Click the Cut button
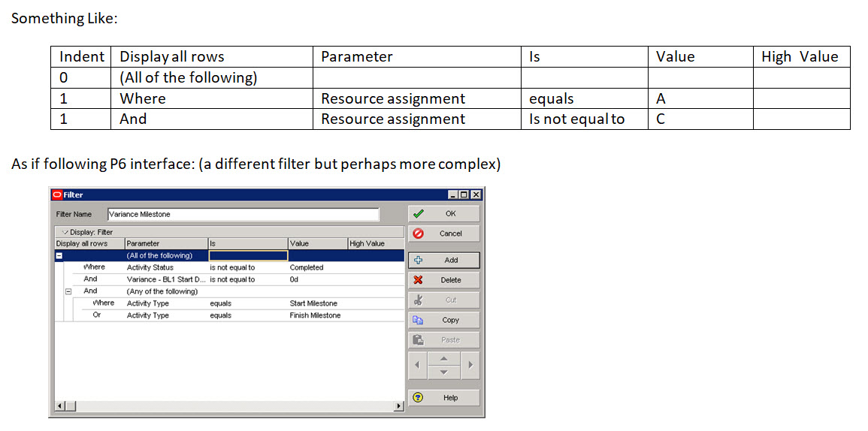 [x=444, y=300]
